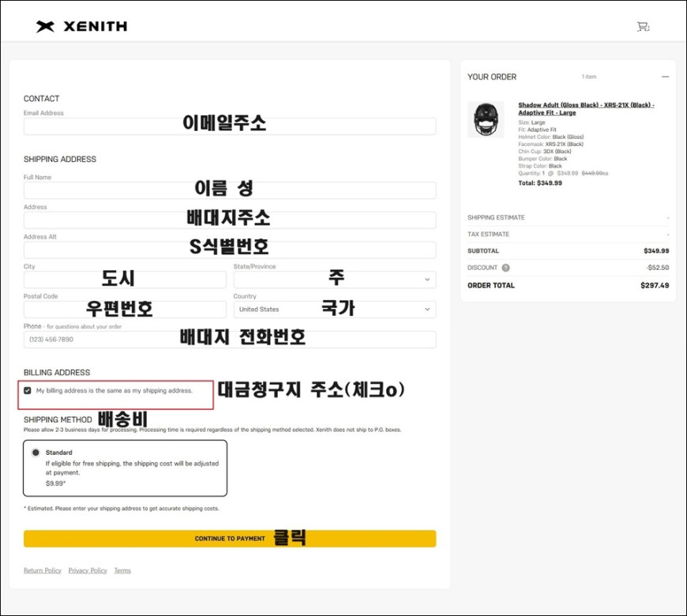This screenshot has width=687, height=616.
Task: Click Continue to Payment button
Action: (x=230, y=539)
